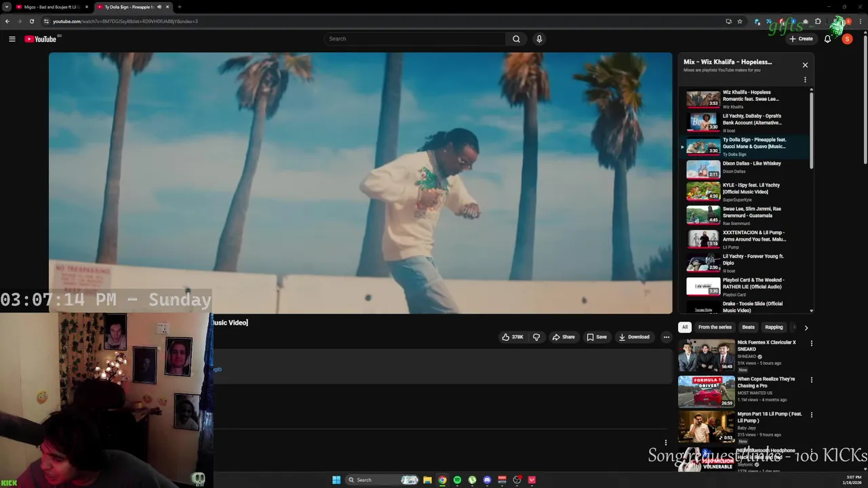Select Lil Yachty - Forever Young ft. Diplo
Screen dimensions: 868x488
click(745, 263)
